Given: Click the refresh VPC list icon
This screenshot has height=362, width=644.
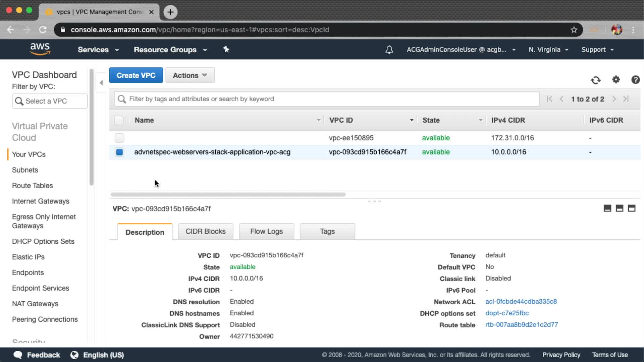Looking at the screenshot, I should [595, 80].
